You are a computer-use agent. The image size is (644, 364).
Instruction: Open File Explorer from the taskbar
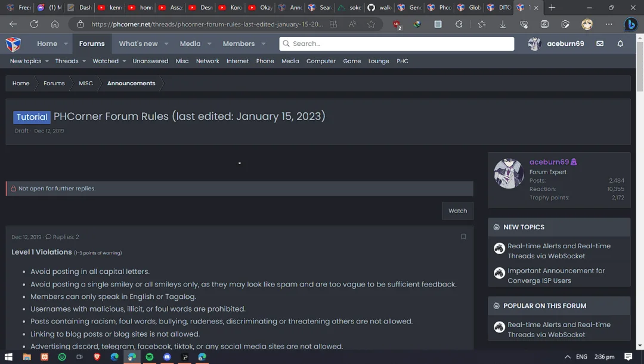27,357
